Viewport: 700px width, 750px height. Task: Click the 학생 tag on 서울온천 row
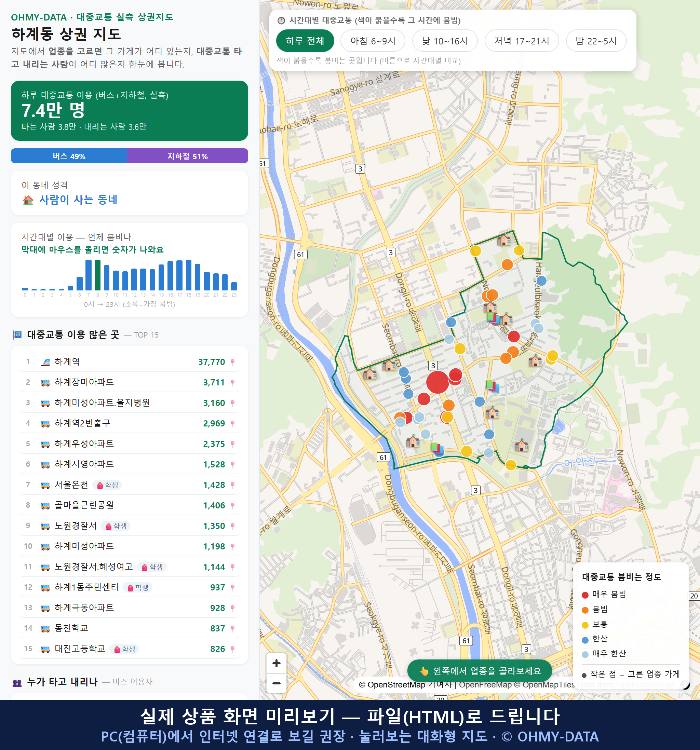click(107, 485)
